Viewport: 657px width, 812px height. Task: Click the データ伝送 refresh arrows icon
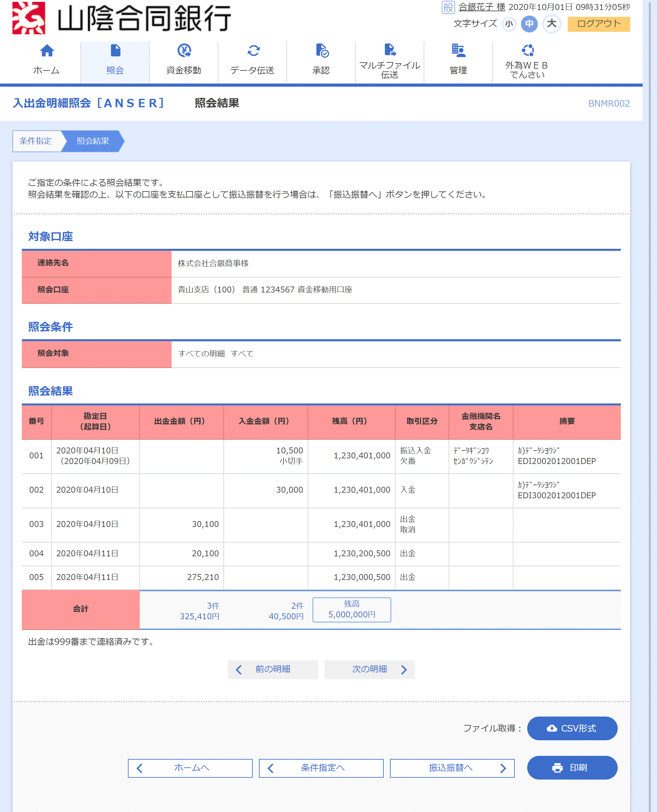(x=253, y=50)
